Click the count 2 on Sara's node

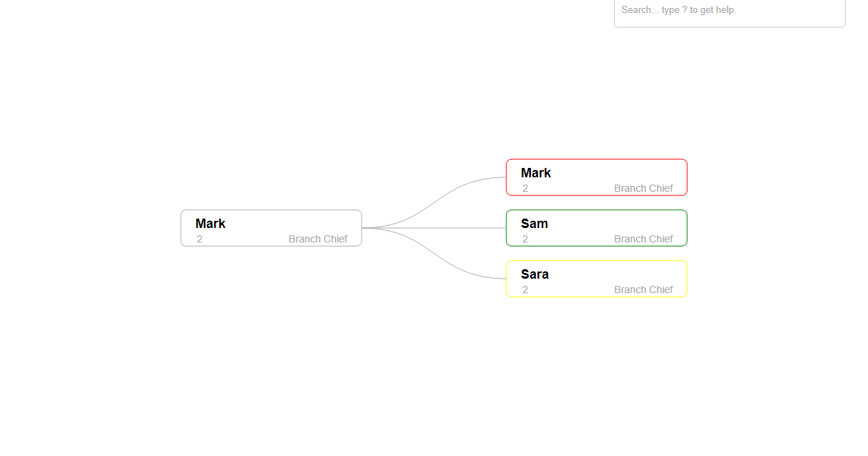point(525,290)
